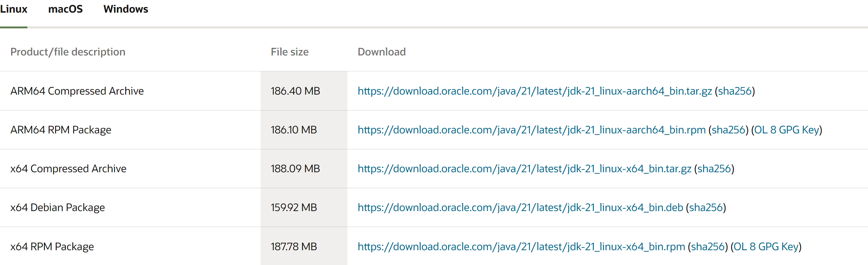Select the 'x64 Debian Package' description text

point(57,208)
